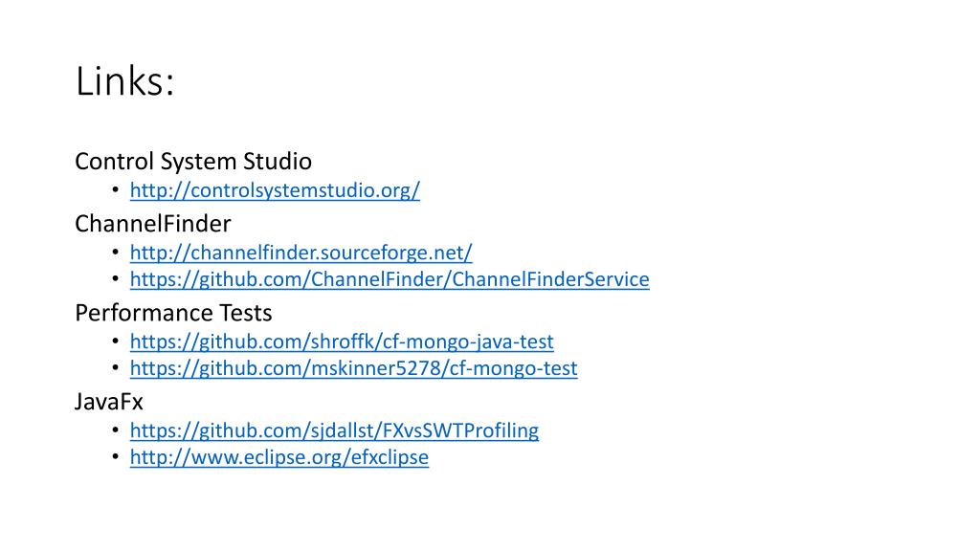
Task: Select the 'JavaFx' heading text
Action: [x=109, y=401]
